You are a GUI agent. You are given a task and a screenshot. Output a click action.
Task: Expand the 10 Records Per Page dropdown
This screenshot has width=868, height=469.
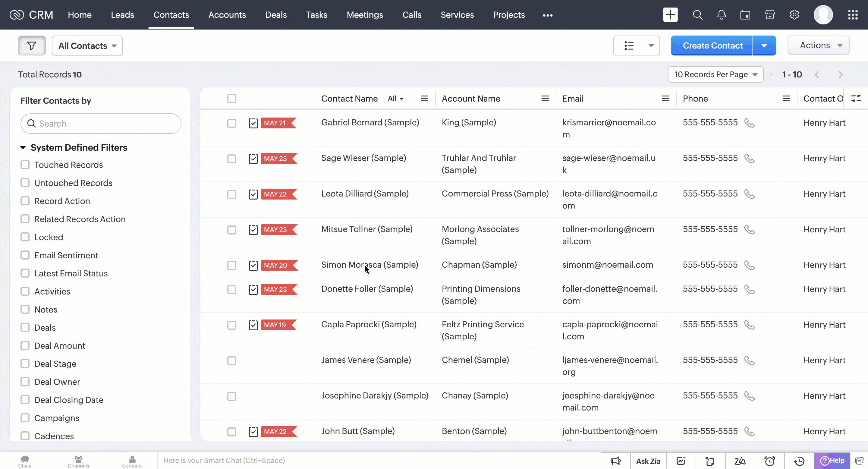click(715, 74)
